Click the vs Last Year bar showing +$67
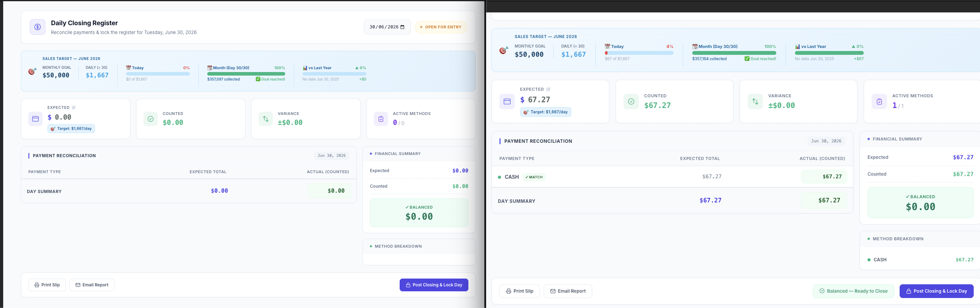 pos(829,53)
